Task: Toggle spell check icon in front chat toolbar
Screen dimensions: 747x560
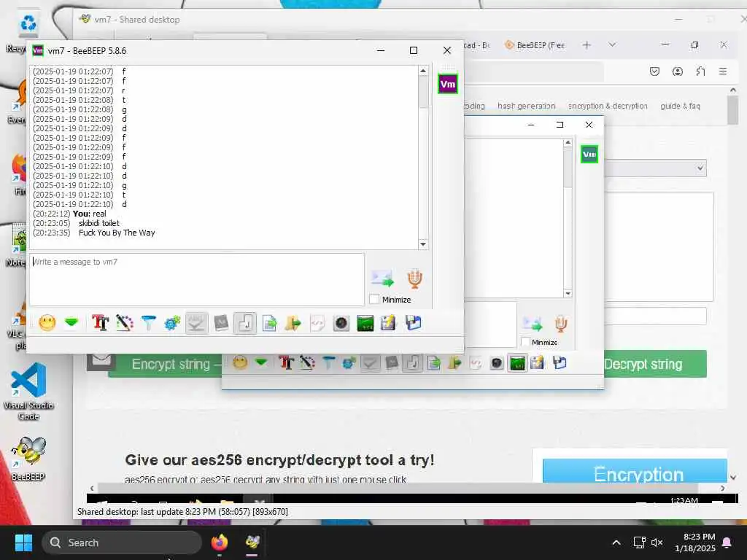Action: coord(197,323)
